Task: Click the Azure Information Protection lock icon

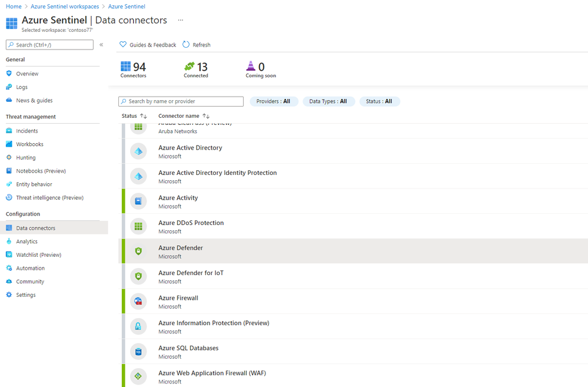Action: (138, 326)
